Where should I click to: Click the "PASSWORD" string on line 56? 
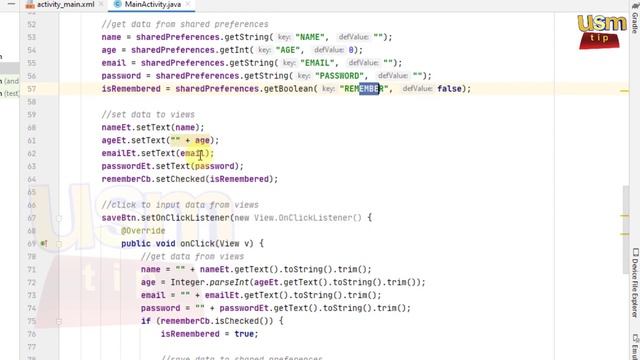tap(339, 76)
